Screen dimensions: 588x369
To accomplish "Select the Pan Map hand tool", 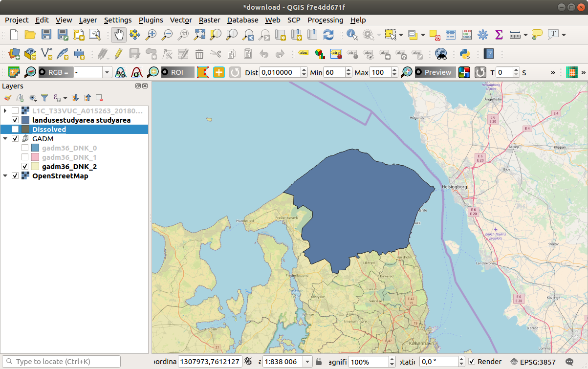I will coord(119,35).
